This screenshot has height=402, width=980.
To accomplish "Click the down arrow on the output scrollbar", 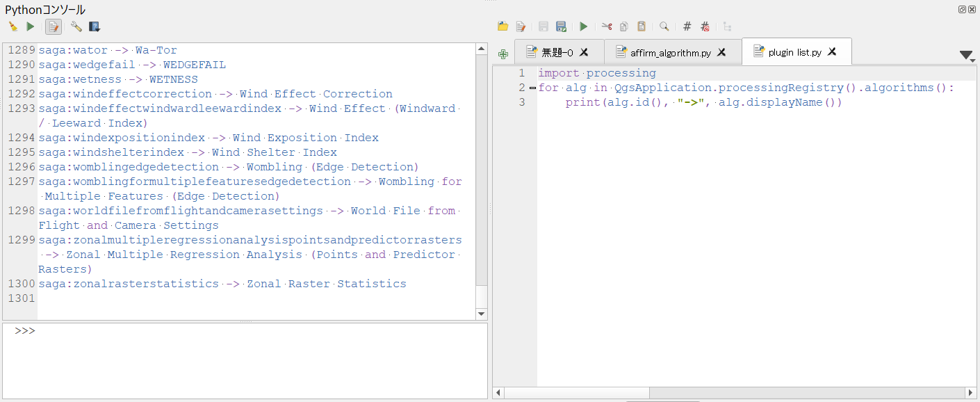I will click(481, 313).
